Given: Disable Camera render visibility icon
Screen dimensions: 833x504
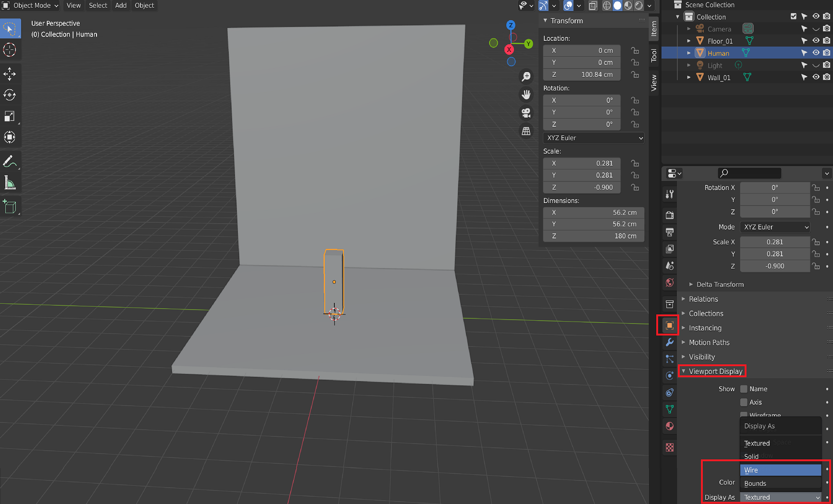Looking at the screenshot, I should tap(826, 29).
